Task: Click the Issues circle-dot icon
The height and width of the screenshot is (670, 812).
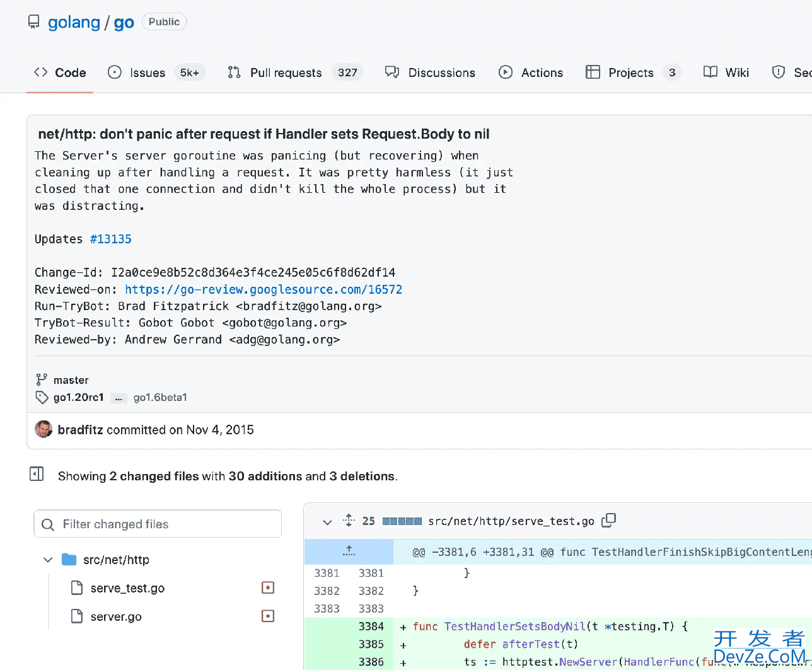Action: [115, 72]
